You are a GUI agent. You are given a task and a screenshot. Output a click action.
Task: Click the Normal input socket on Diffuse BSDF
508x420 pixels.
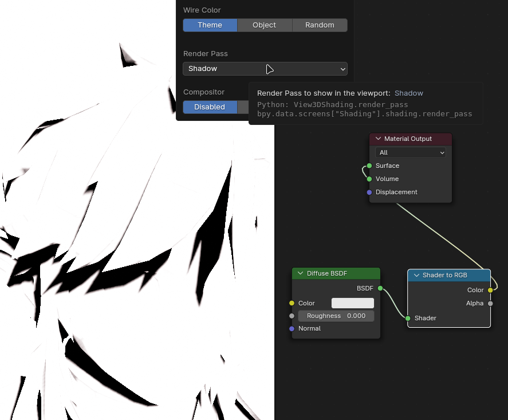(292, 328)
